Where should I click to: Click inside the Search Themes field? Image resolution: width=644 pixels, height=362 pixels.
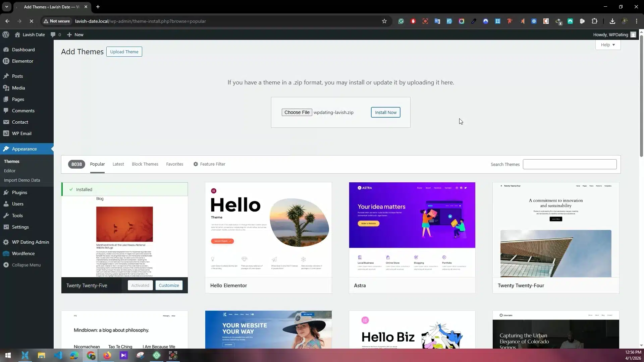570,164
